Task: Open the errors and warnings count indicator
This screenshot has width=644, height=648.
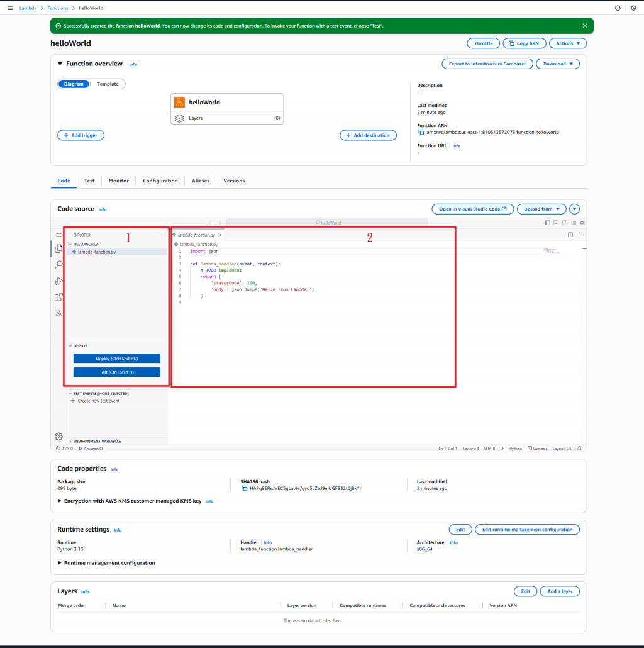Action: [x=64, y=449]
